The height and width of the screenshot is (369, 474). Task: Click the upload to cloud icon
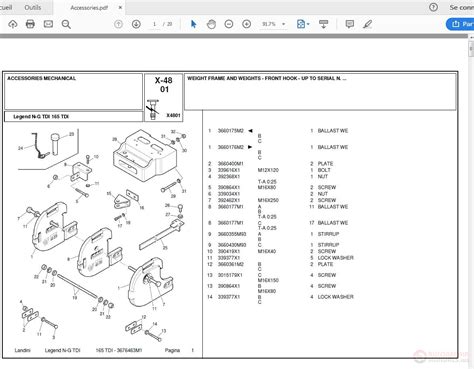coord(13,24)
